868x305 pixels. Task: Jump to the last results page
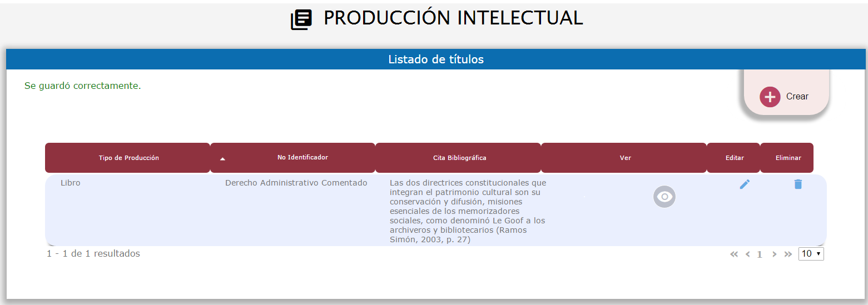[788, 254]
